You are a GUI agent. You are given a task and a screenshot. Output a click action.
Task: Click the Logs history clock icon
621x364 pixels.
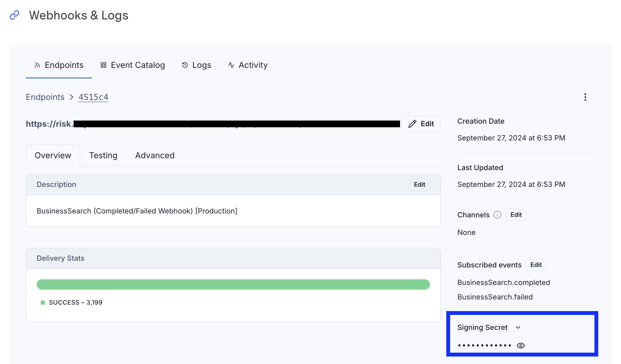pyautogui.click(x=185, y=65)
